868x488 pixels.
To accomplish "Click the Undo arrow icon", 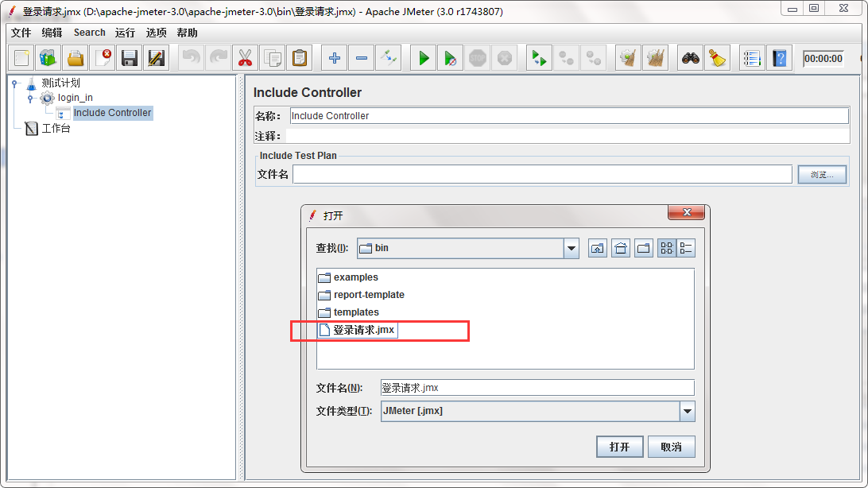I will pyautogui.click(x=191, y=57).
